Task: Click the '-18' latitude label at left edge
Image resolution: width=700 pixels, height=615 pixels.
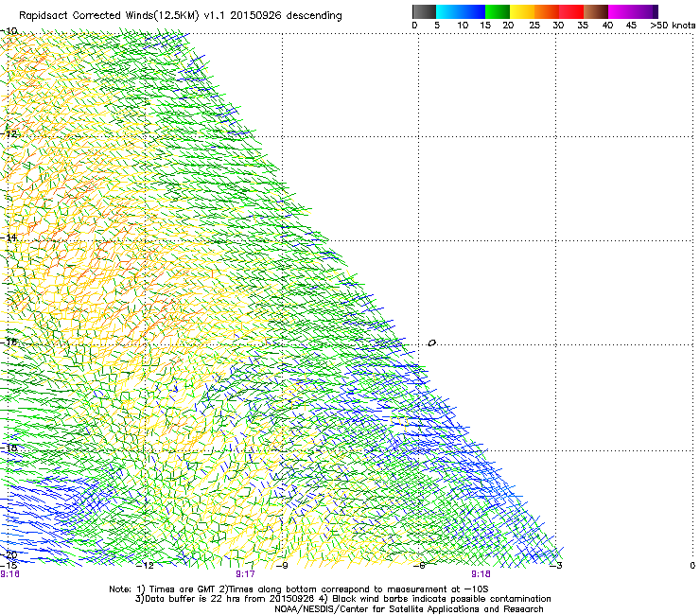Action: [x=9, y=448]
